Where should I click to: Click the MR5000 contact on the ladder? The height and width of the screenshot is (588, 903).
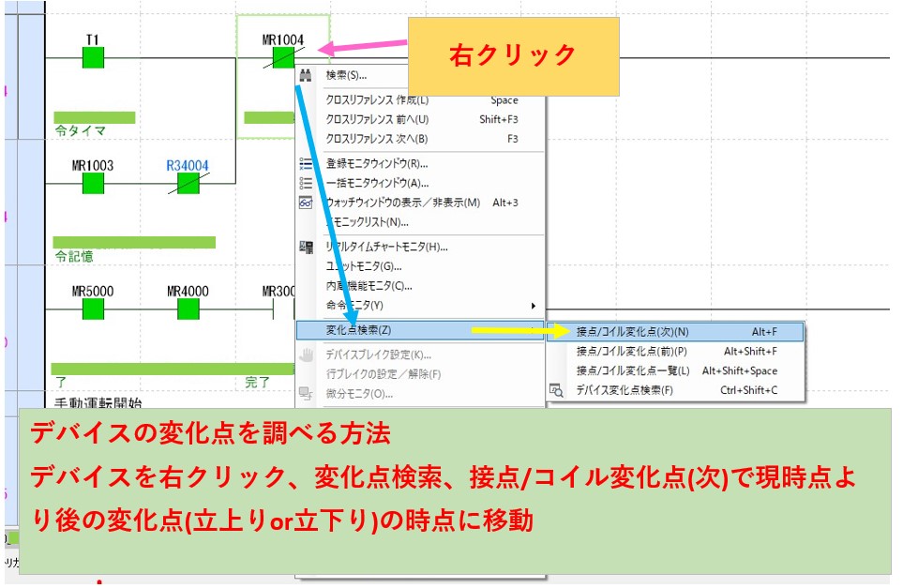(x=93, y=309)
